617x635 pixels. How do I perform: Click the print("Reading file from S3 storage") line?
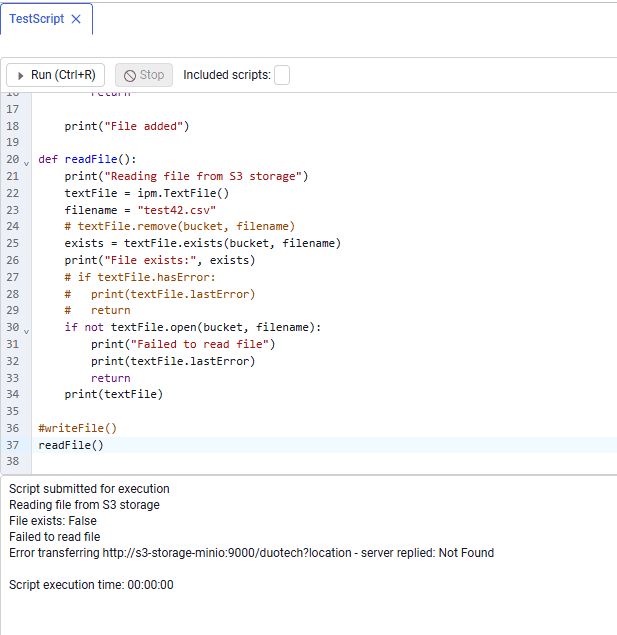[x=186, y=176]
